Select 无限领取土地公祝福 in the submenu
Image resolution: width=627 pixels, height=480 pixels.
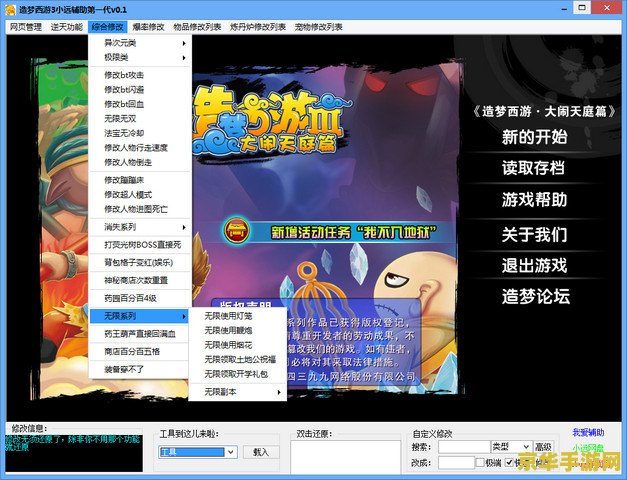click(238, 360)
